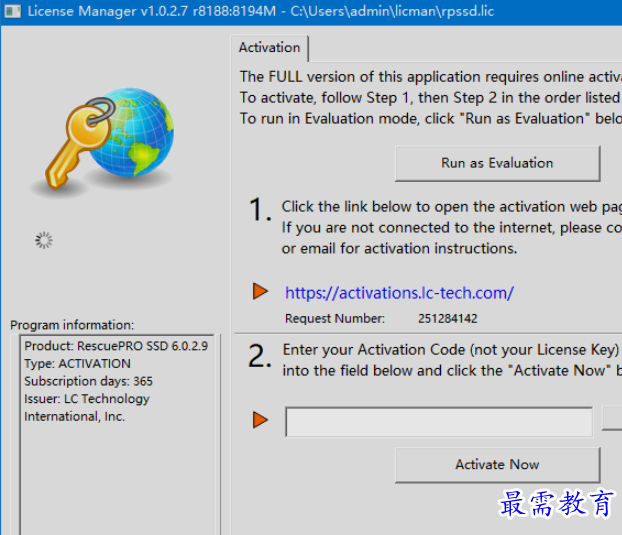Click the Request Number label
Screen dimensions: 622x535
click(335, 318)
